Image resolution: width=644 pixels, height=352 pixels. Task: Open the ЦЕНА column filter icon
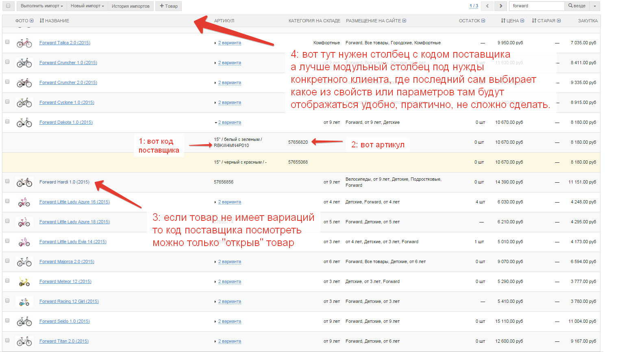point(522,21)
